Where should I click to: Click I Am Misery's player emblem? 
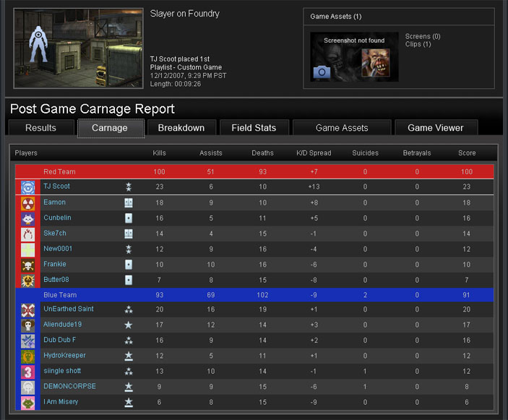point(28,403)
